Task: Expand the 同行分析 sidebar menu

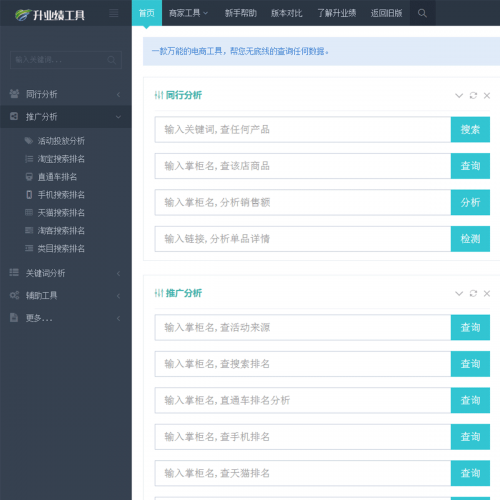Action: 118,95
